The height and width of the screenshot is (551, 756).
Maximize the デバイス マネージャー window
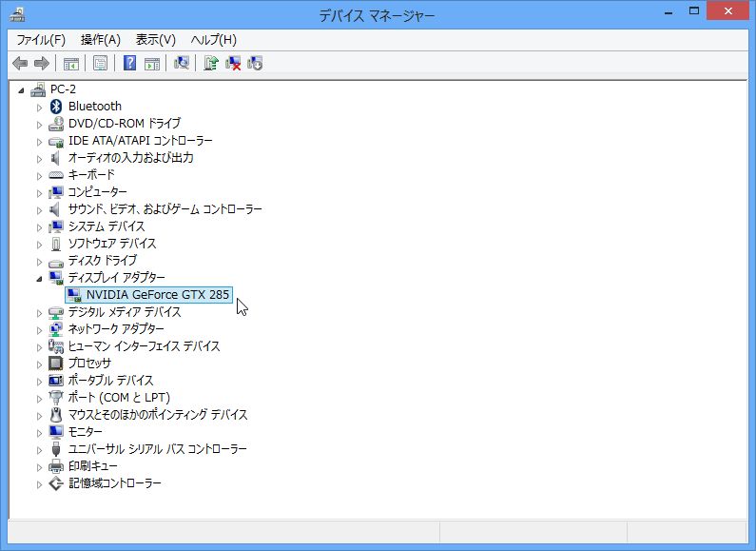click(694, 11)
